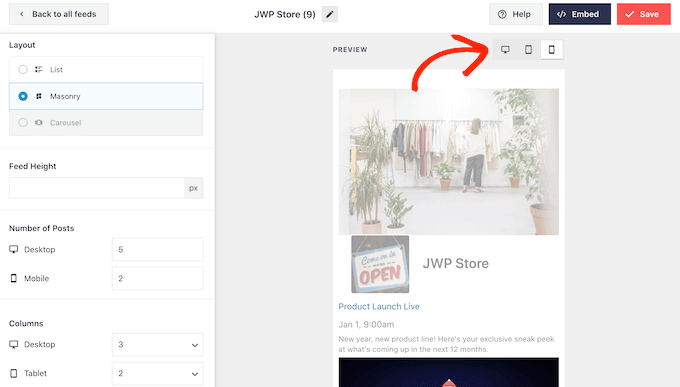Edit Mobile number of posts field
Image resolution: width=680 pixels, height=387 pixels.
[x=157, y=278]
